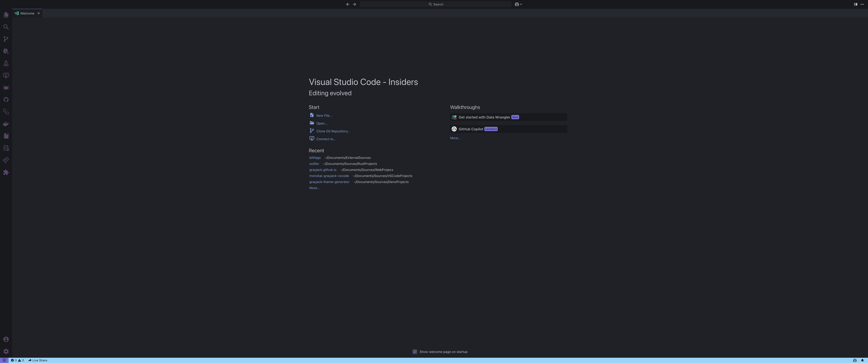
Task: Toggle notifications bell in status bar
Action: [862, 360]
